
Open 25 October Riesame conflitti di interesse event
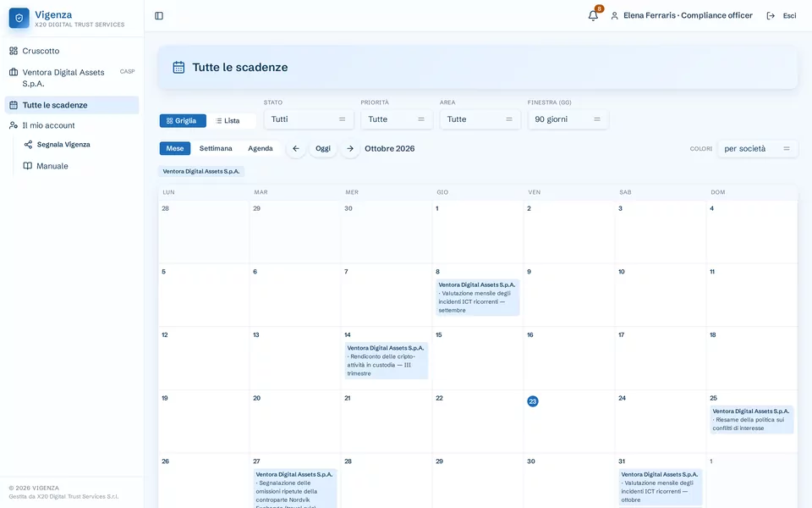click(x=751, y=420)
